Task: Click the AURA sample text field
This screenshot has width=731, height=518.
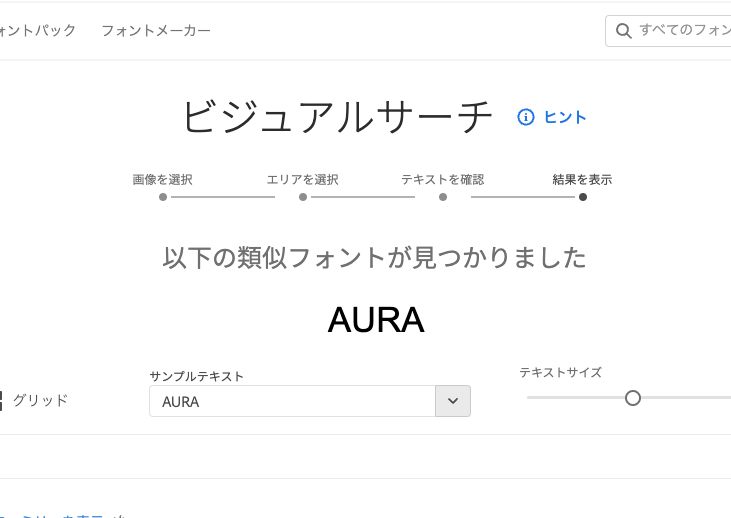Action: coord(292,401)
